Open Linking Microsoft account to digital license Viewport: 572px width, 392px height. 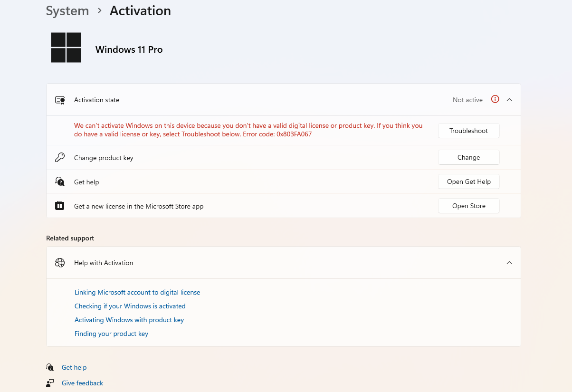137,292
